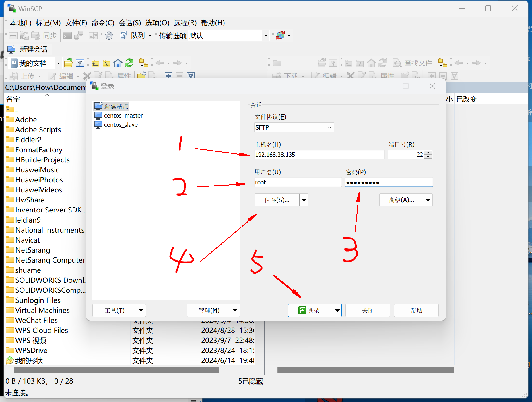Image resolution: width=532 pixels, height=402 pixels.
Task: Click the 帮助 button in login dialog
Action: [416, 310]
